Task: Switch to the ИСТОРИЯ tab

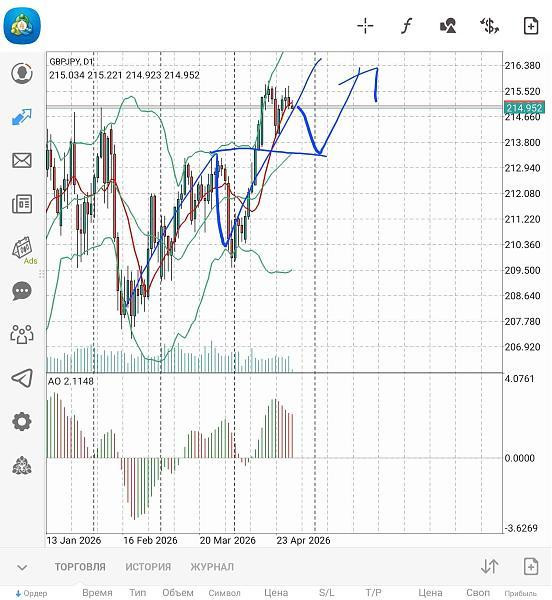Action: pos(148,567)
